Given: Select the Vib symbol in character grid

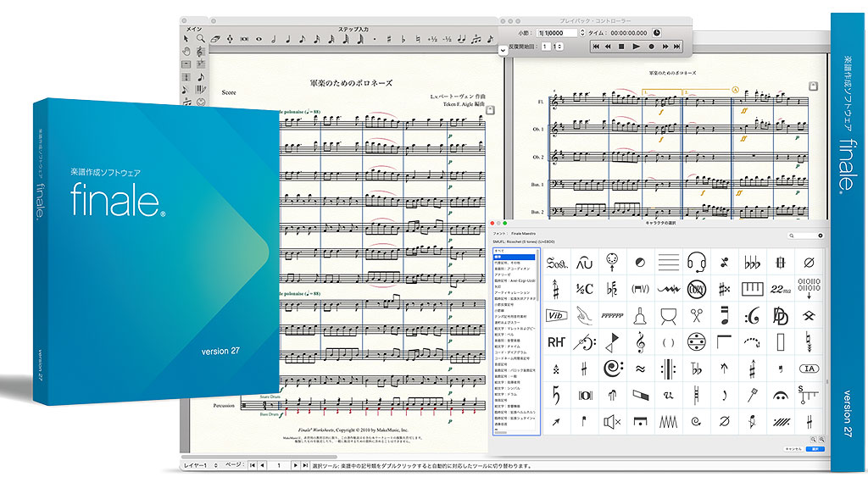Looking at the screenshot, I should [556, 315].
